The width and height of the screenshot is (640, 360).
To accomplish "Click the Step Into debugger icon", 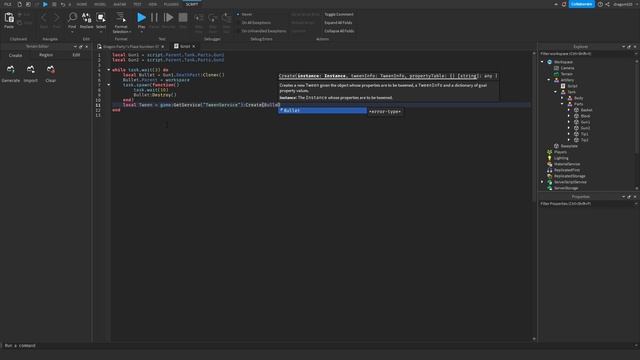I will coord(198,18).
